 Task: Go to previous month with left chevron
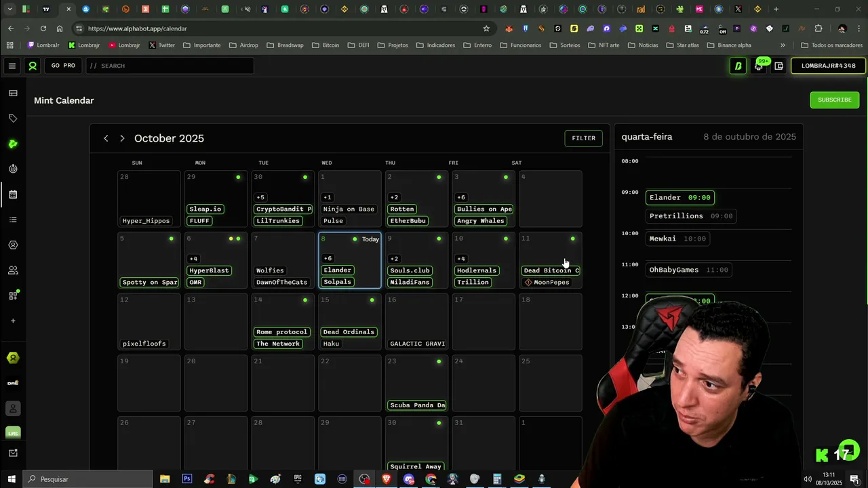(x=106, y=138)
